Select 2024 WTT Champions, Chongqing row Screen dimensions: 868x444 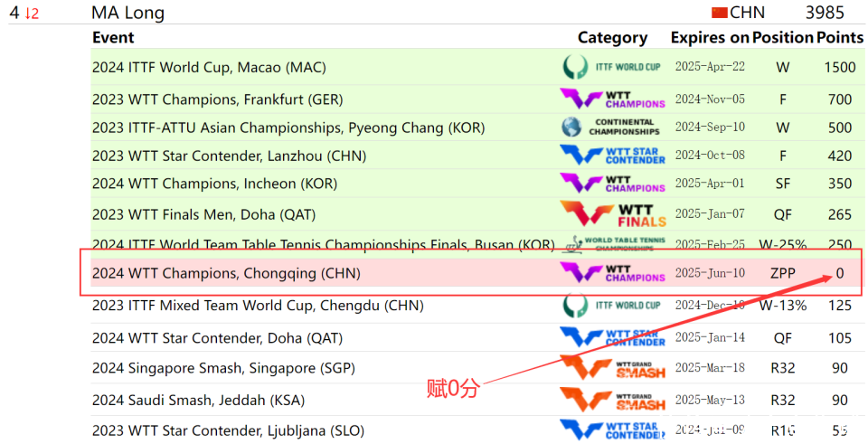click(226, 273)
